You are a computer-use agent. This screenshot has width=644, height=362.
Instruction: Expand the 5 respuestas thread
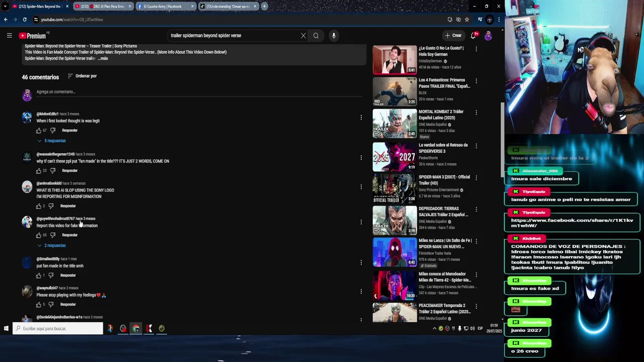tap(52, 141)
